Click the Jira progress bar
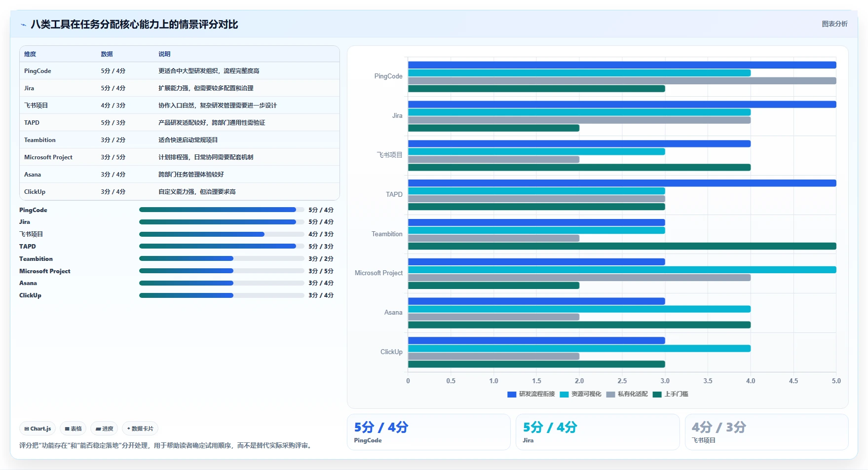 [x=222, y=222]
